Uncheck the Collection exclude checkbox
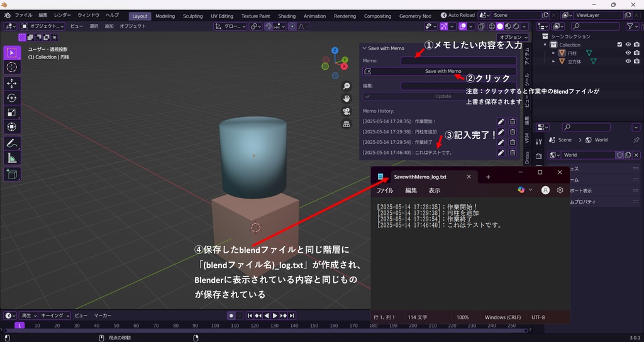Image resolution: width=644 pixels, height=342 pixels. click(x=619, y=45)
